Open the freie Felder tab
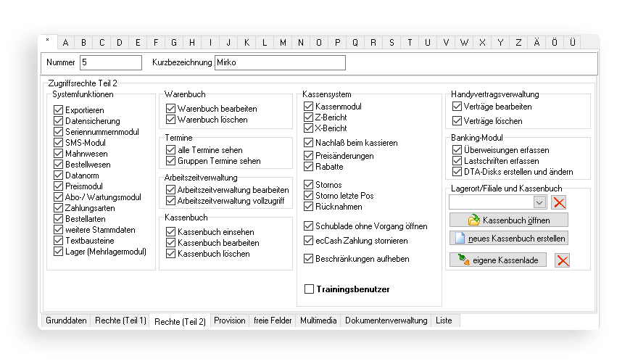Viewport: 638px width, 364px height. [273, 320]
